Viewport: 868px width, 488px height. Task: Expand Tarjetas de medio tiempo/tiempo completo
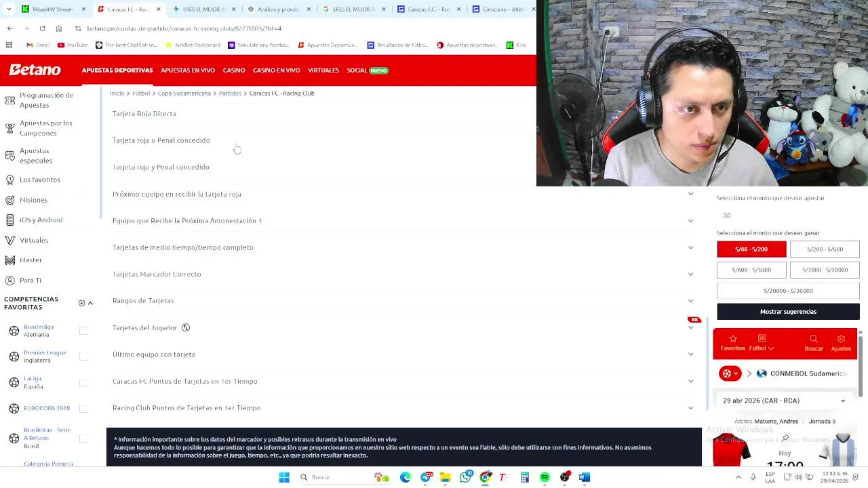[403, 247]
